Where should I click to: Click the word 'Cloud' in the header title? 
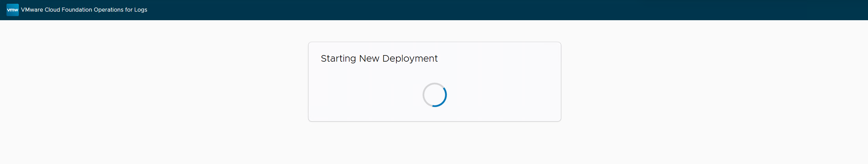pos(52,10)
